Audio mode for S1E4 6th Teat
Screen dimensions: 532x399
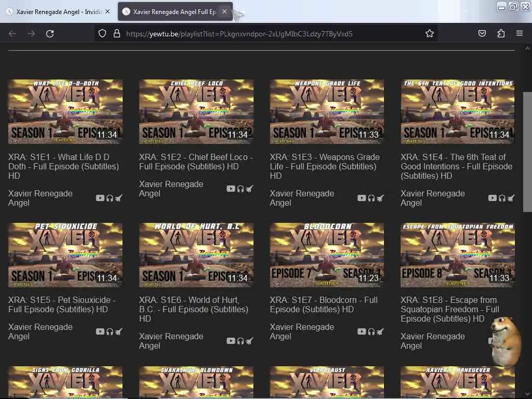tap(502, 198)
